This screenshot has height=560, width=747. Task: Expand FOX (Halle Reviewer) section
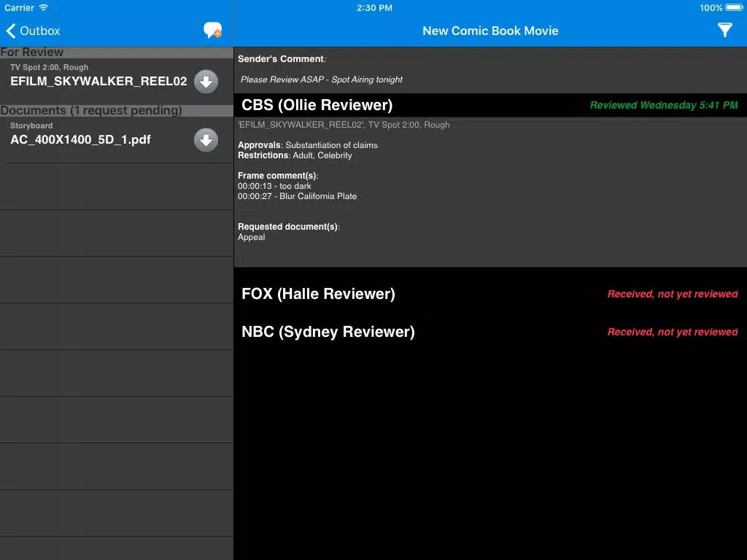(490, 294)
